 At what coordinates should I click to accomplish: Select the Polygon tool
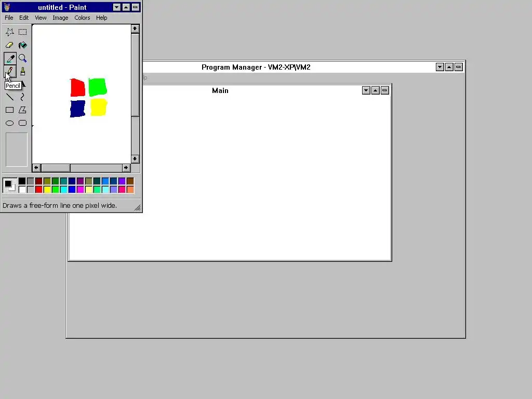[x=22, y=110]
